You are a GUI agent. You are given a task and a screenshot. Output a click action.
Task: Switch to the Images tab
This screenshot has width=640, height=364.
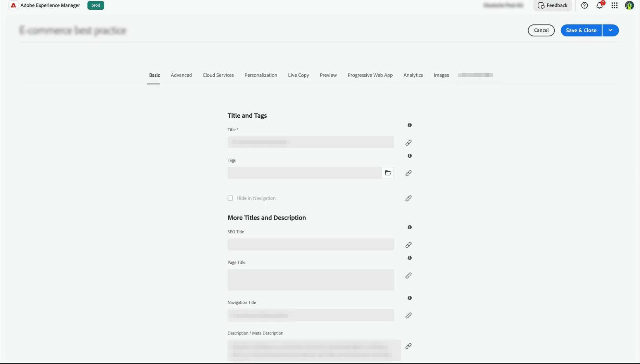(441, 75)
